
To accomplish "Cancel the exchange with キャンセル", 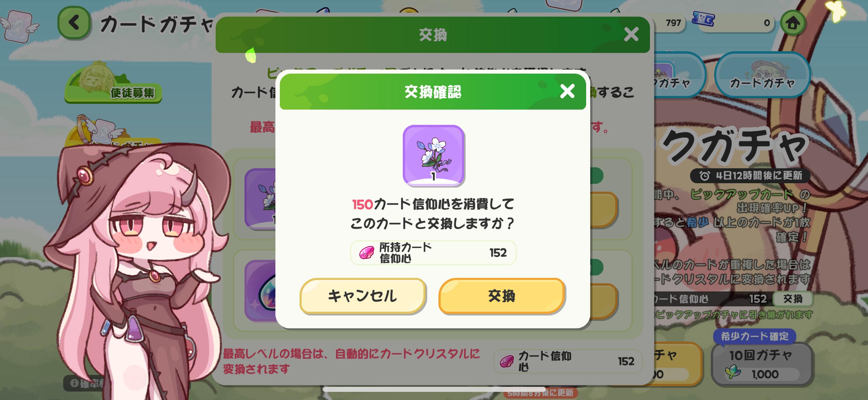I will [x=363, y=296].
